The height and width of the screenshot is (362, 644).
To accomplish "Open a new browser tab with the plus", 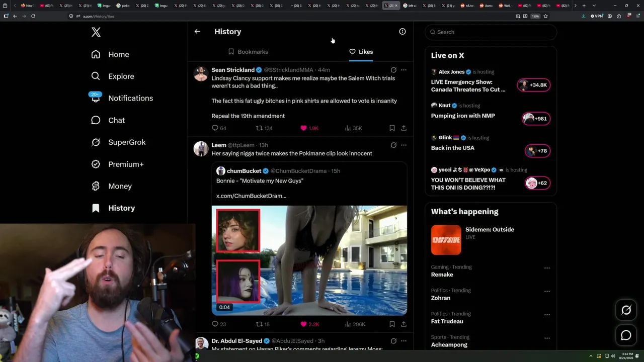I will coord(584,6).
